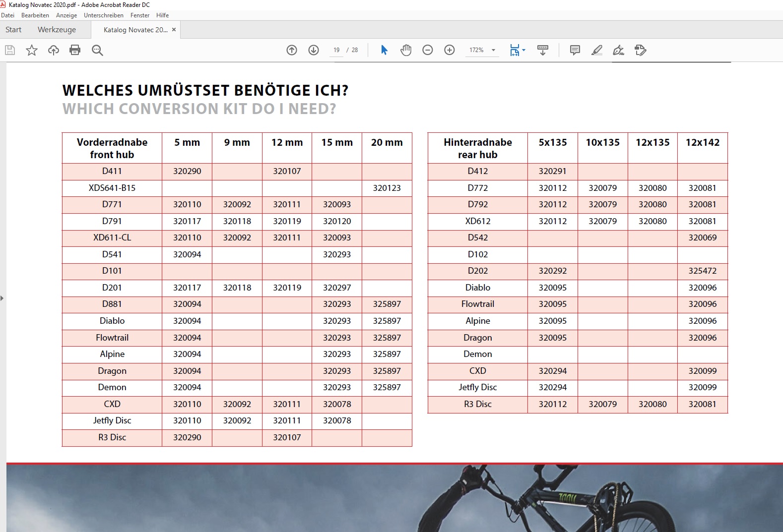The height and width of the screenshot is (532, 783).
Task: Click the Save file icon
Action: [10, 50]
